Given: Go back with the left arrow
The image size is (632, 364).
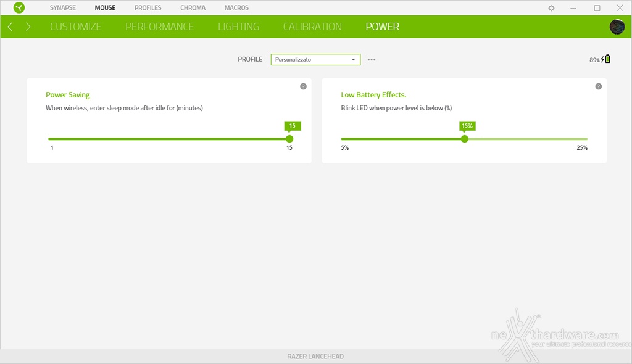Looking at the screenshot, I should click(10, 27).
